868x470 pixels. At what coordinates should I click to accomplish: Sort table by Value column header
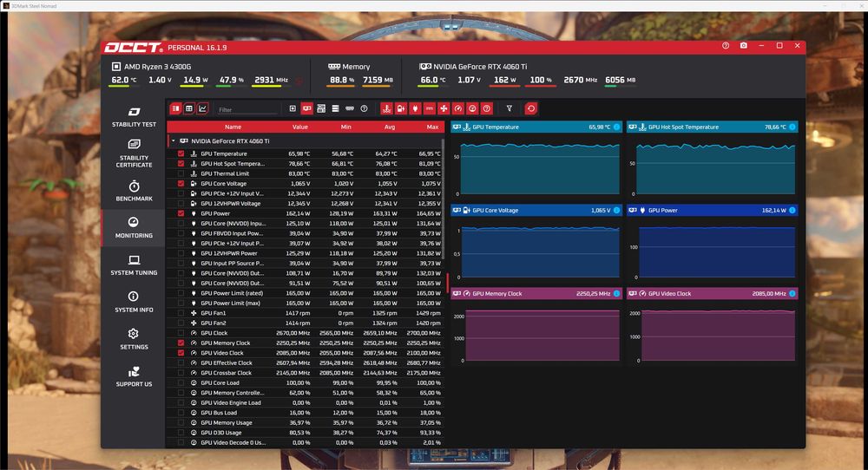[300, 127]
